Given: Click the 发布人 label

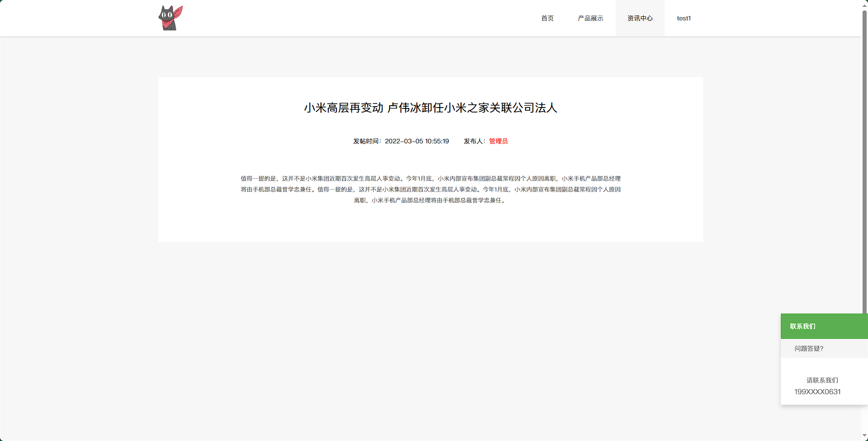Looking at the screenshot, I should point(474,141).
